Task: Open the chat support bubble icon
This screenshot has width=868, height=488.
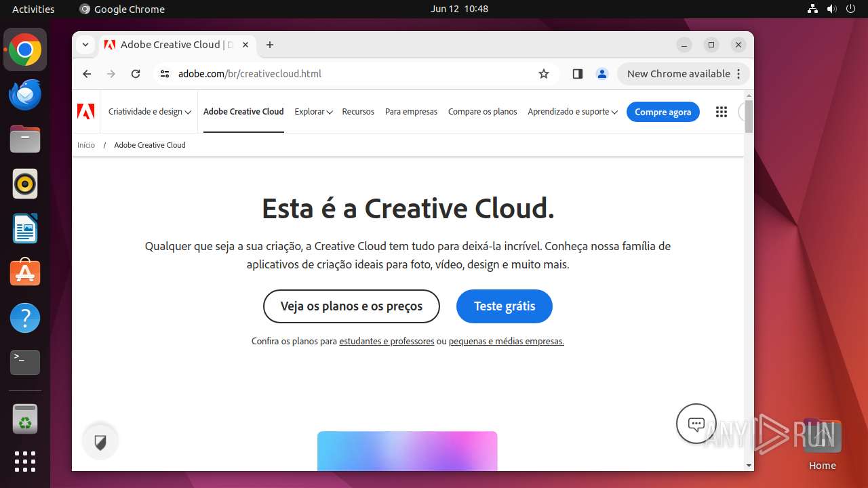Action: tap(696, 424)
